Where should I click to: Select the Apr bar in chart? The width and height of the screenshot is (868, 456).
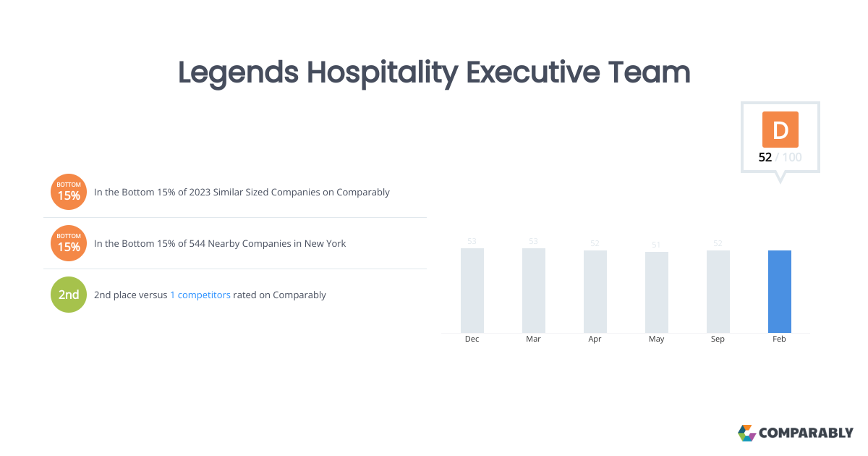tap(595, 292)
